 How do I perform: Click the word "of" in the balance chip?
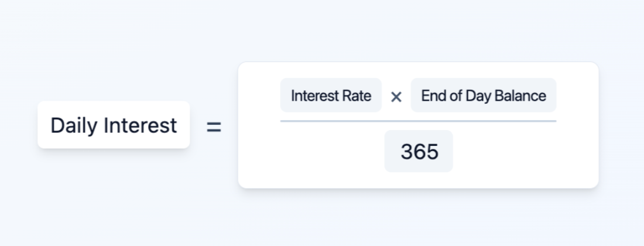tap(455, 96)
